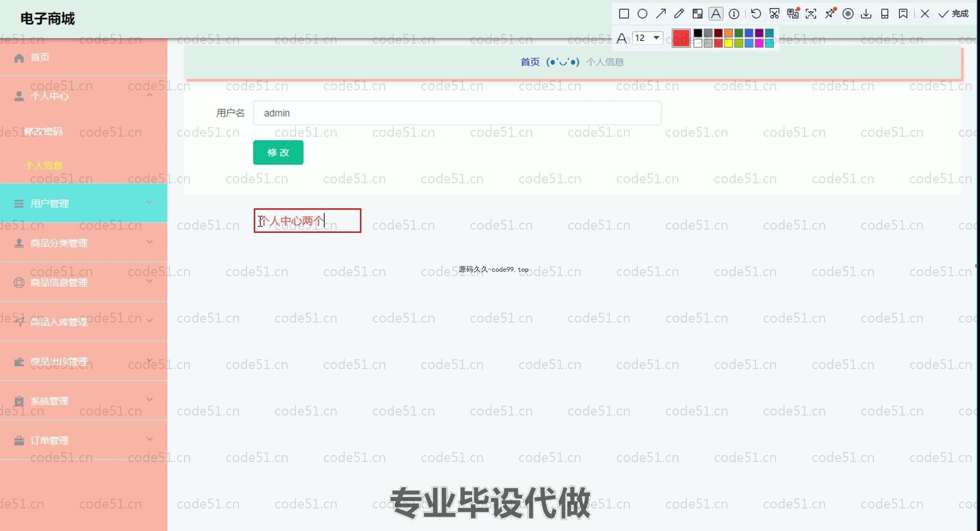980x531 pixels.
Task: Choose the black color swatch
Action: (x=698, y=33)
